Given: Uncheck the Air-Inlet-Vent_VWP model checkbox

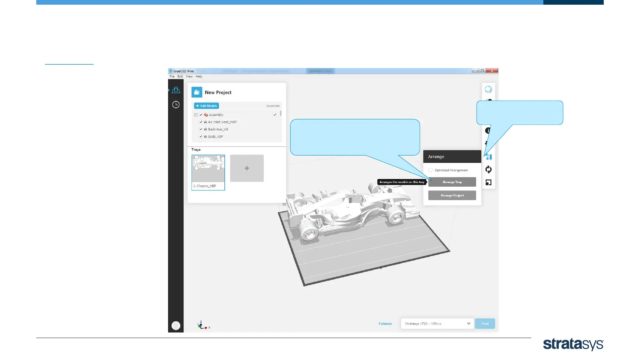Looking at the screenshot, I should (201, 122).
